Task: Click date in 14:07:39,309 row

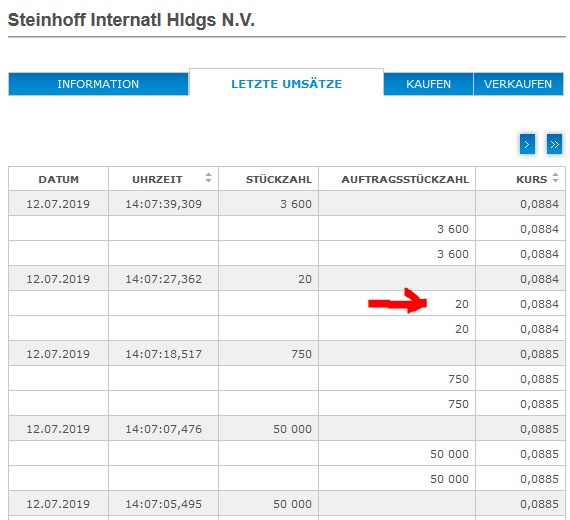Action: [58, 204]
